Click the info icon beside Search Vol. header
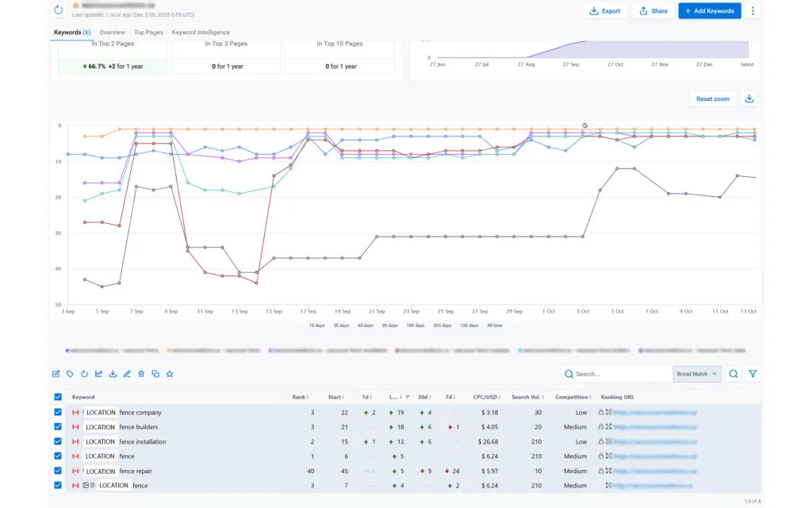 (x=542, y=397)
